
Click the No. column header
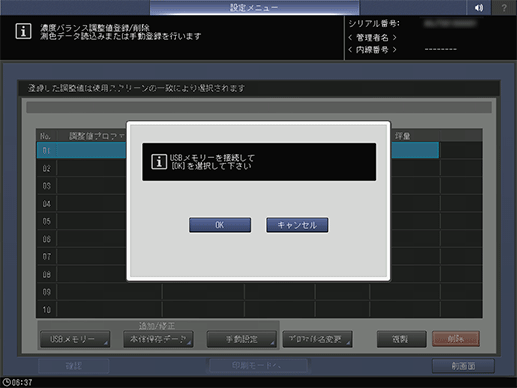pyautogui.click(x=46, y=136)
